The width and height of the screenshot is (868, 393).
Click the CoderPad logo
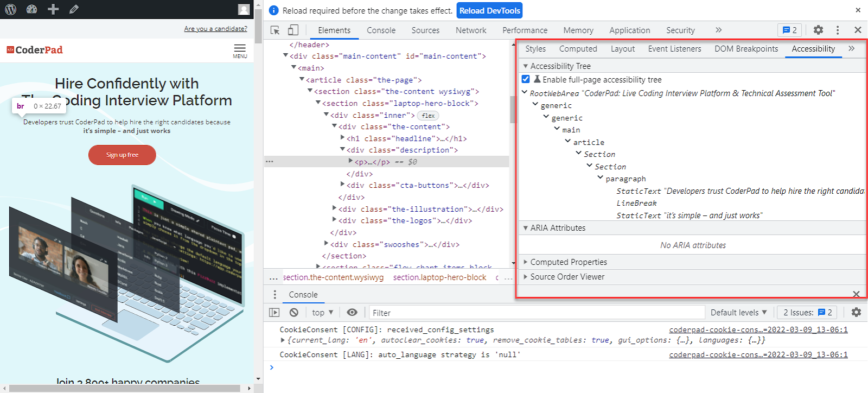(x=35, y=50)
